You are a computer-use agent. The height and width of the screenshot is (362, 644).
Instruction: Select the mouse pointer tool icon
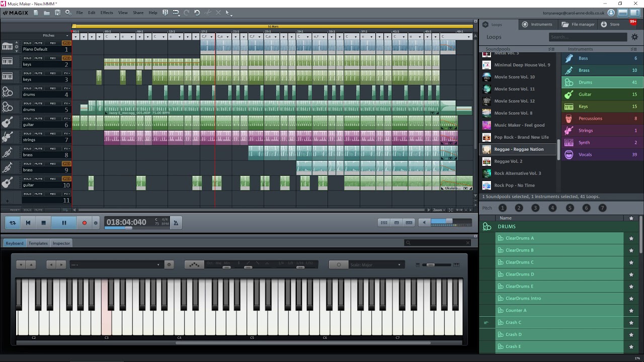227,13
